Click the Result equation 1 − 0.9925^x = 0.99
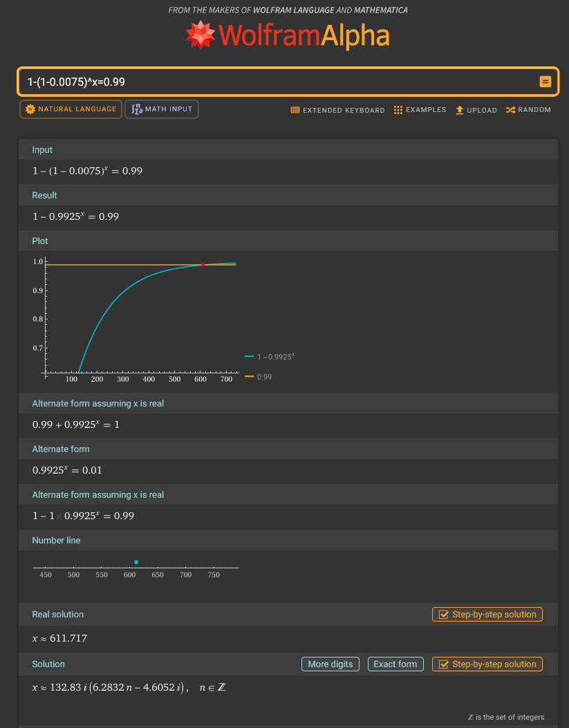The width and height of the screenshot is (569, 728). (x=75, y=216)
